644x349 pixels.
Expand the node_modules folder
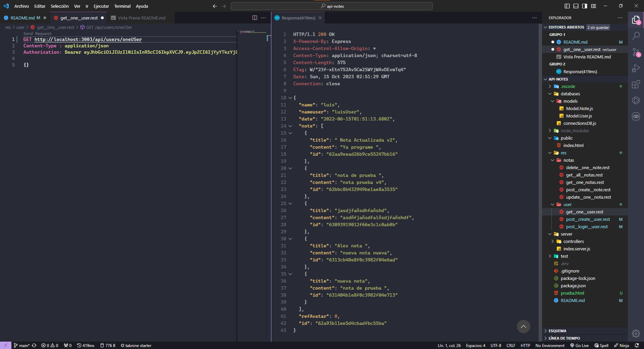pyautogui.click(x=575, y=131)
